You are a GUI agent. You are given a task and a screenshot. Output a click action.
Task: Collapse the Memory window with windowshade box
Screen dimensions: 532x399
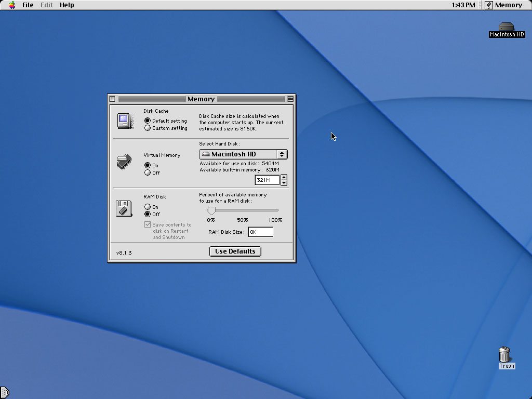tap(290, 99)
